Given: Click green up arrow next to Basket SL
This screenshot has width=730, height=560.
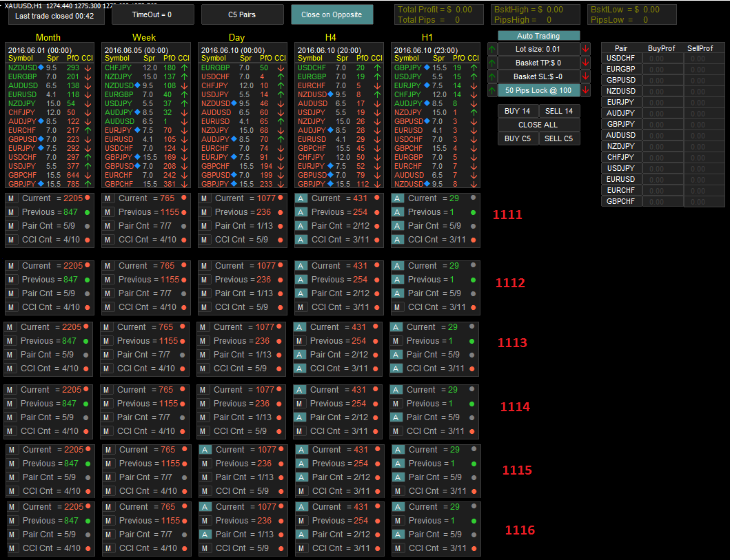Looking at the screenshot, I should (492, 76).
